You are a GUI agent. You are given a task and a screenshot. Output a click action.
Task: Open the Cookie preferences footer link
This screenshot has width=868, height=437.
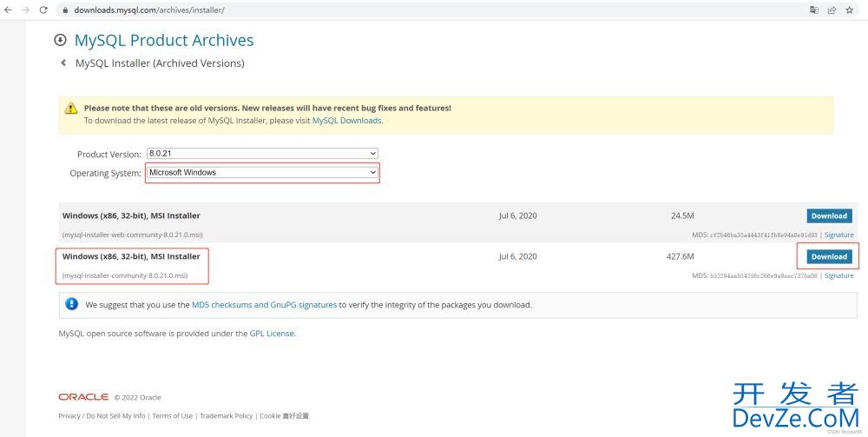(284, 416)
